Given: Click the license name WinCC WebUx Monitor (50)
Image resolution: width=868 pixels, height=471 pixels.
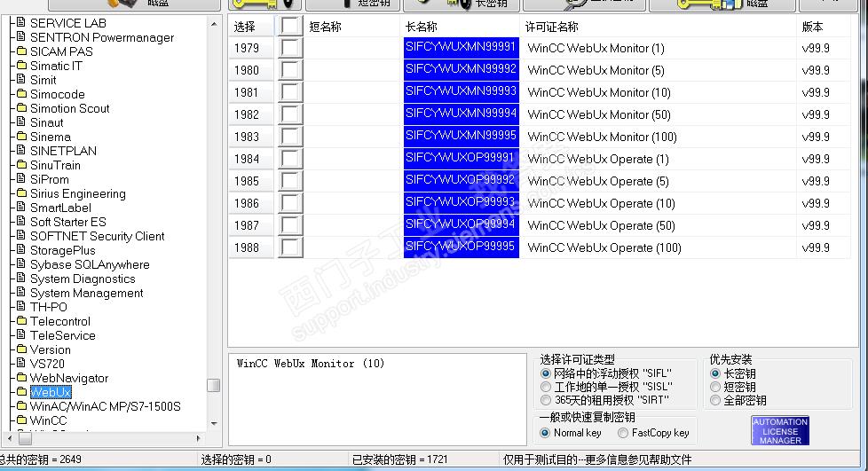Looking at the screenshot, I should click(599, 114).
